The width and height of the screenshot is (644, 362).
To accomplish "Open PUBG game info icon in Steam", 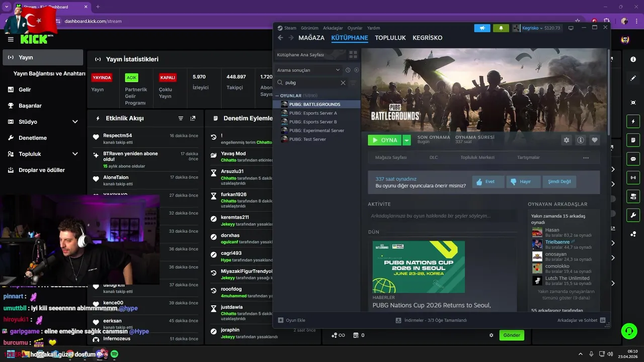I will [581, 140].
